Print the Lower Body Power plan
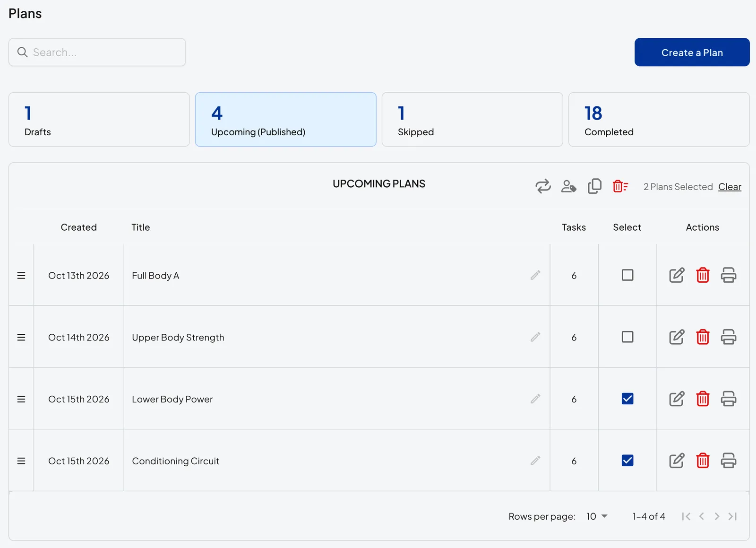Image resolution: width=756 pixels, height=548 pixels. (x=728, y=399)
